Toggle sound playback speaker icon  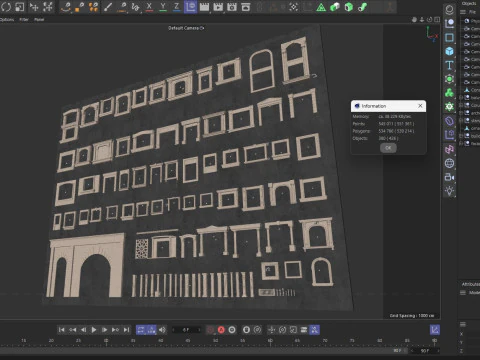click(x=162, y=330)
